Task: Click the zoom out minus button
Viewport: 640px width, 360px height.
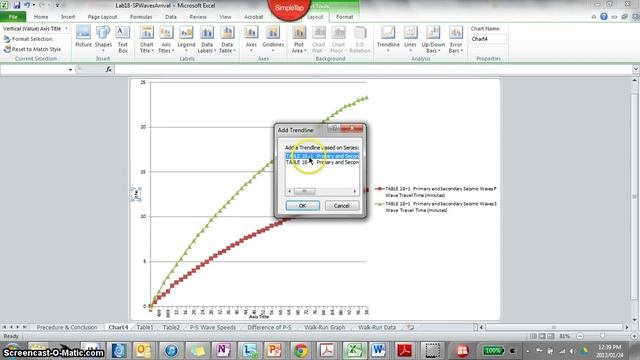Action: point(580,336)
